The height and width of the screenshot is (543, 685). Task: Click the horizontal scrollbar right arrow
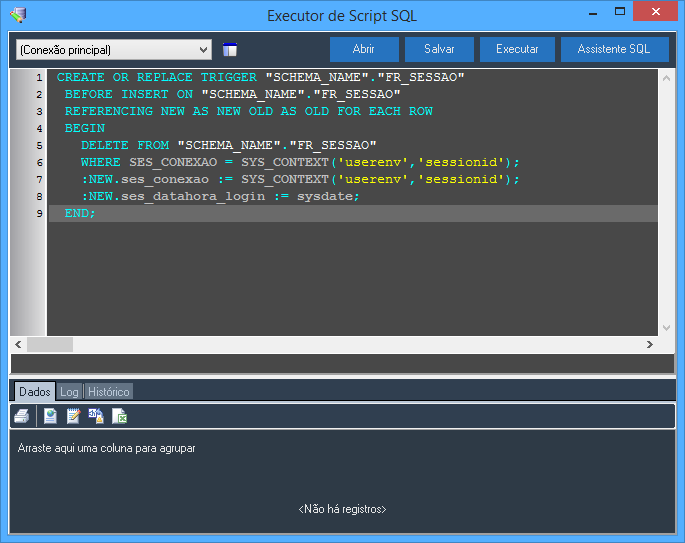650,344
